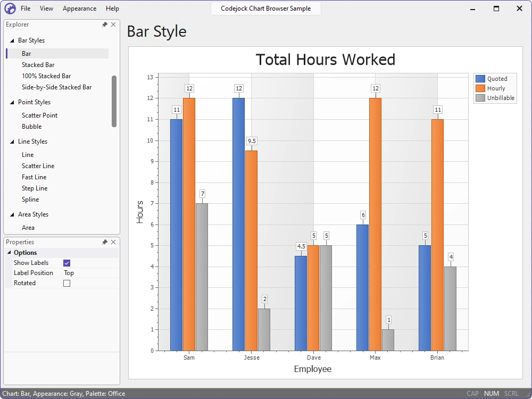
Task: Collapse the Bar Styles tree group
Action: point(12,41)
